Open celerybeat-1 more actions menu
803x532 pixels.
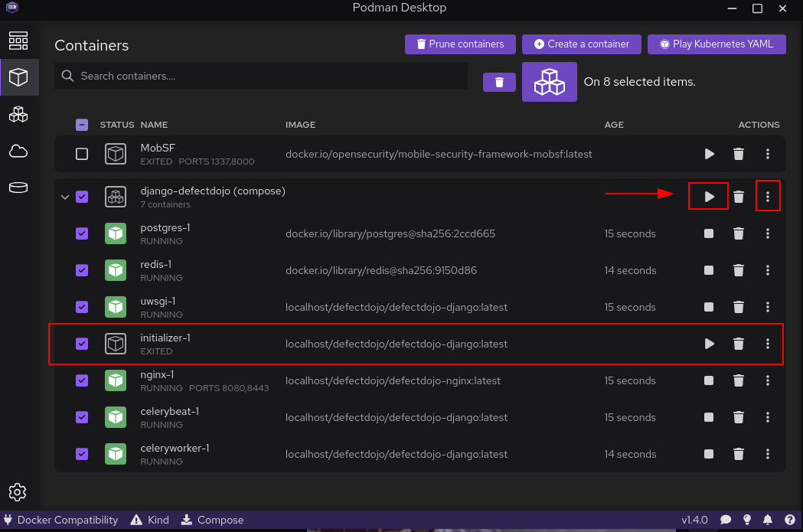(767, 417)
